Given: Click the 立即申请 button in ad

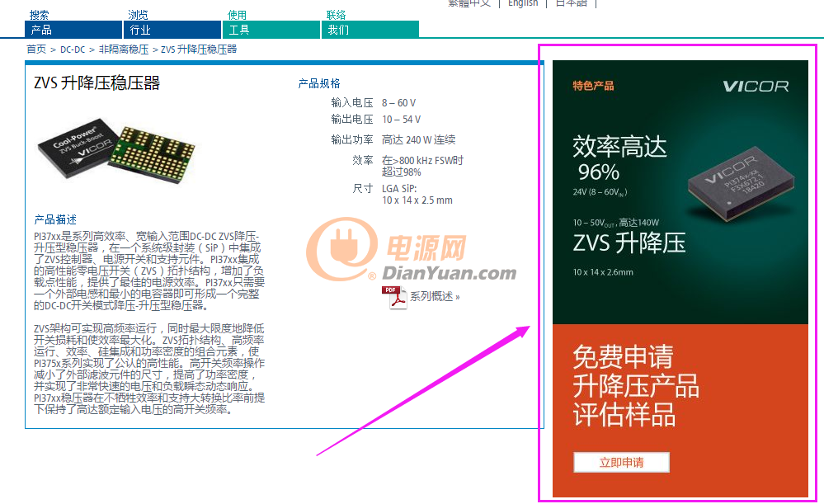Looking at the screenshot, I should [x=621, y=463].
